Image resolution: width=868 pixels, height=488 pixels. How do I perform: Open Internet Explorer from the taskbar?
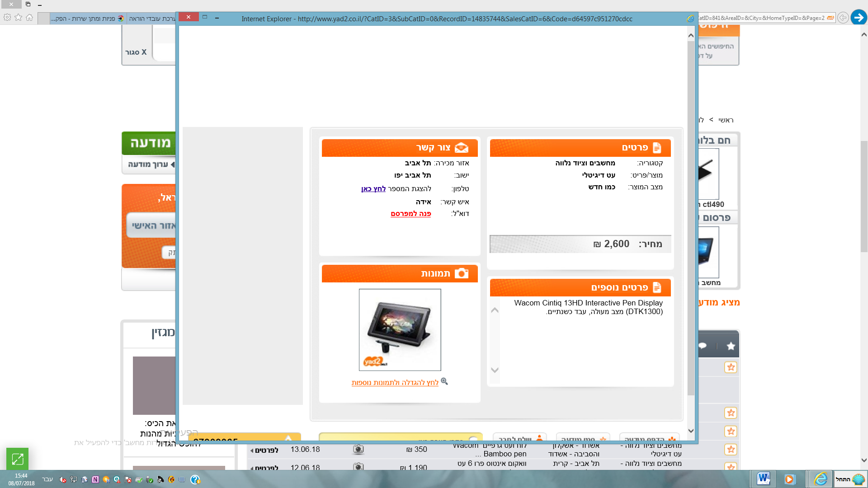820,479
